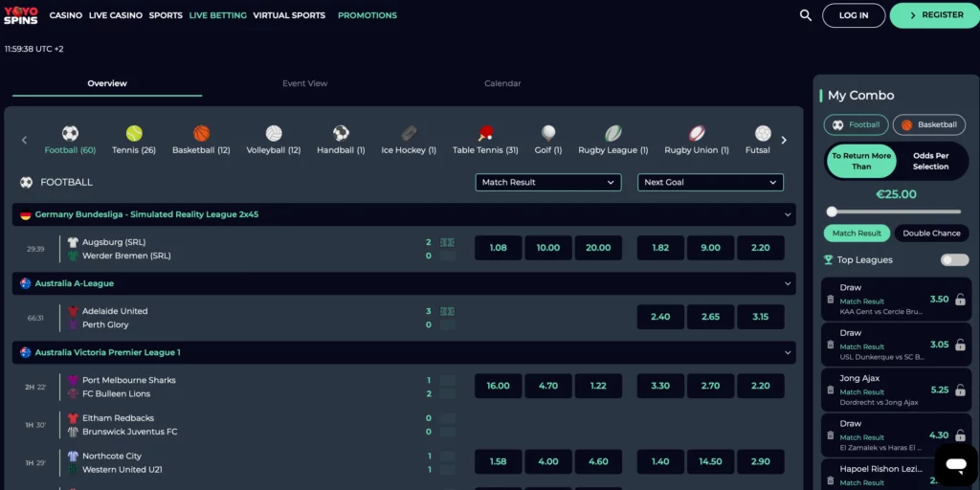Viewport: 980px width, 490px height.
Task: Open the Match Result market dropdown
Action: [x=548, y=183]
